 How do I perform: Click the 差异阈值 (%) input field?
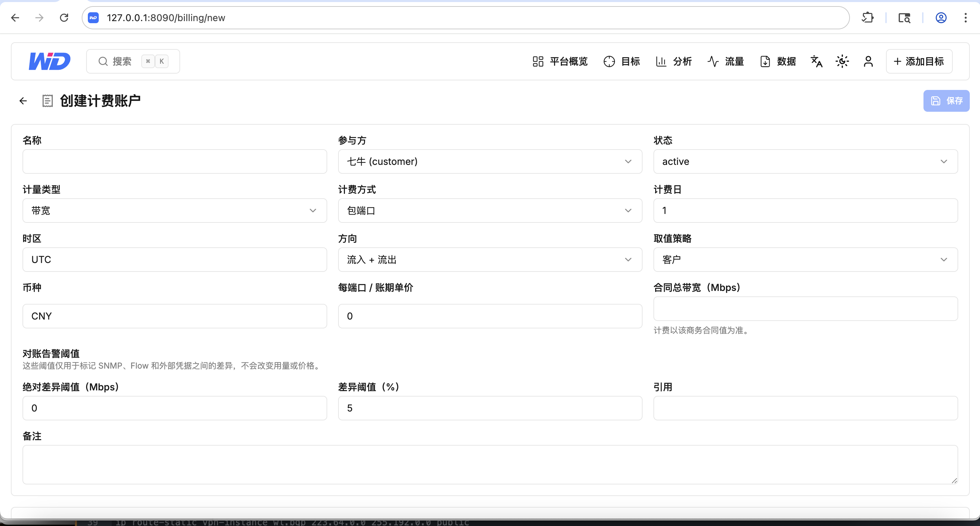(x=490, y=408)
